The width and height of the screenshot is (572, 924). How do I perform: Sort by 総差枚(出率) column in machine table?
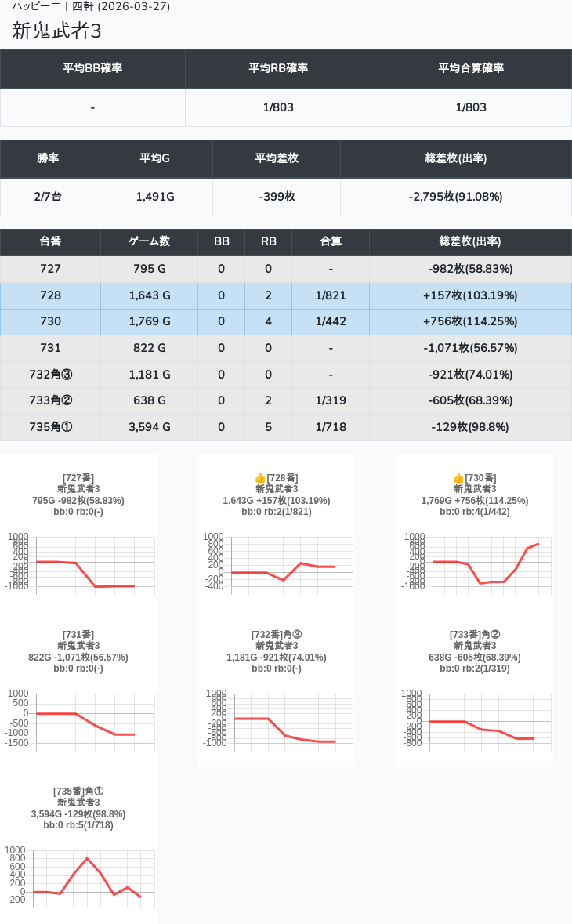470,241
